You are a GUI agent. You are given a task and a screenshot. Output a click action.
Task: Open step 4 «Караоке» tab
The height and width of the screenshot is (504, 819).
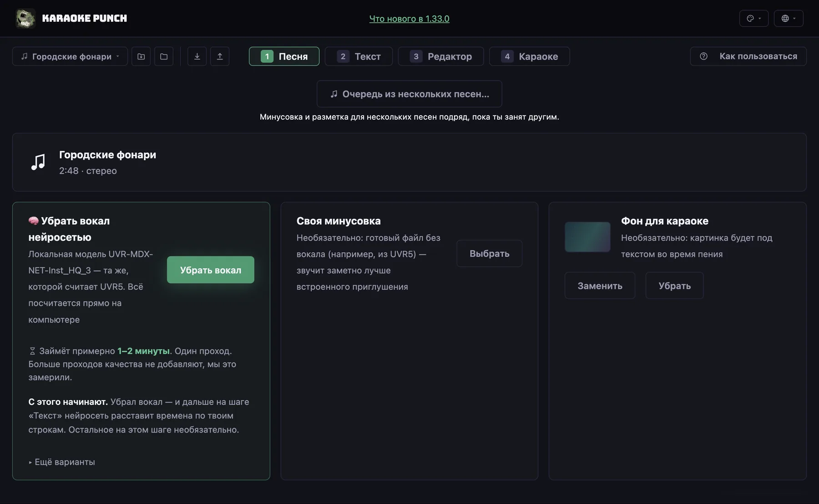530,56
